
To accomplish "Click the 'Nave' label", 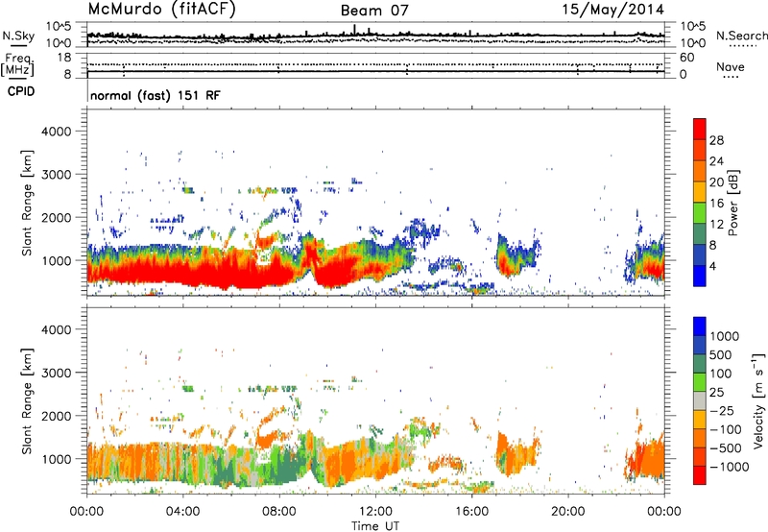I will (x=730, y=67).
